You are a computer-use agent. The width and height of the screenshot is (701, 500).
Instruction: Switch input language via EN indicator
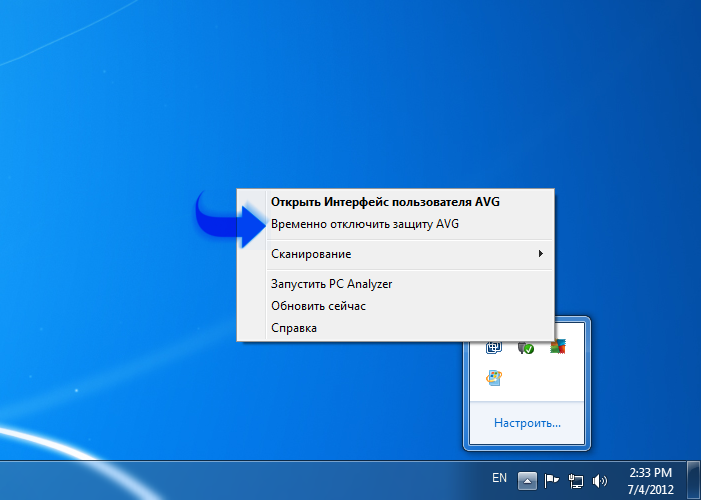[499, 478]
